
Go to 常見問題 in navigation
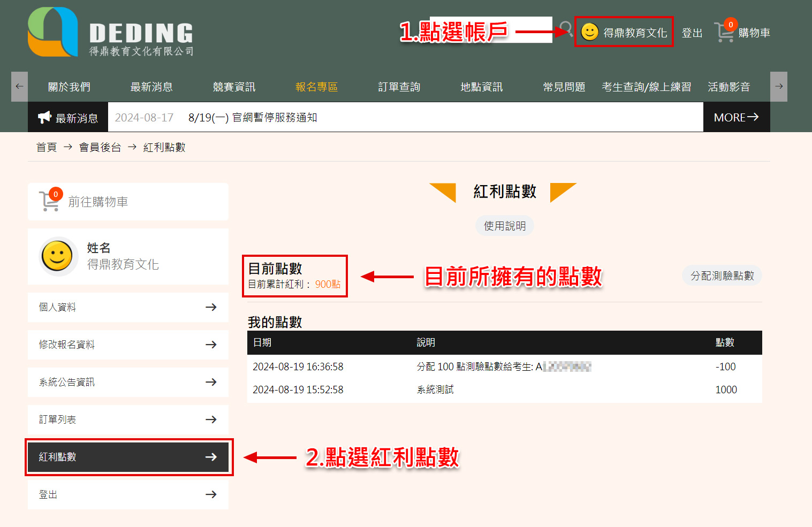[564, 87]
